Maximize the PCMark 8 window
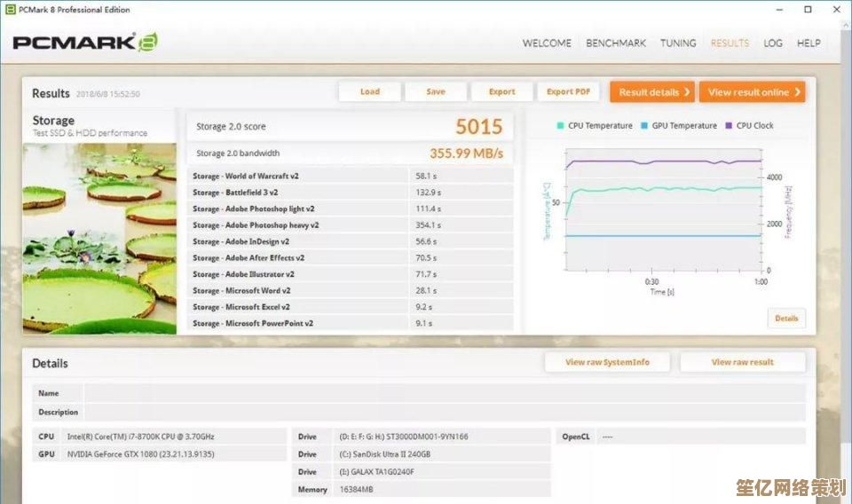 point(808,10)
